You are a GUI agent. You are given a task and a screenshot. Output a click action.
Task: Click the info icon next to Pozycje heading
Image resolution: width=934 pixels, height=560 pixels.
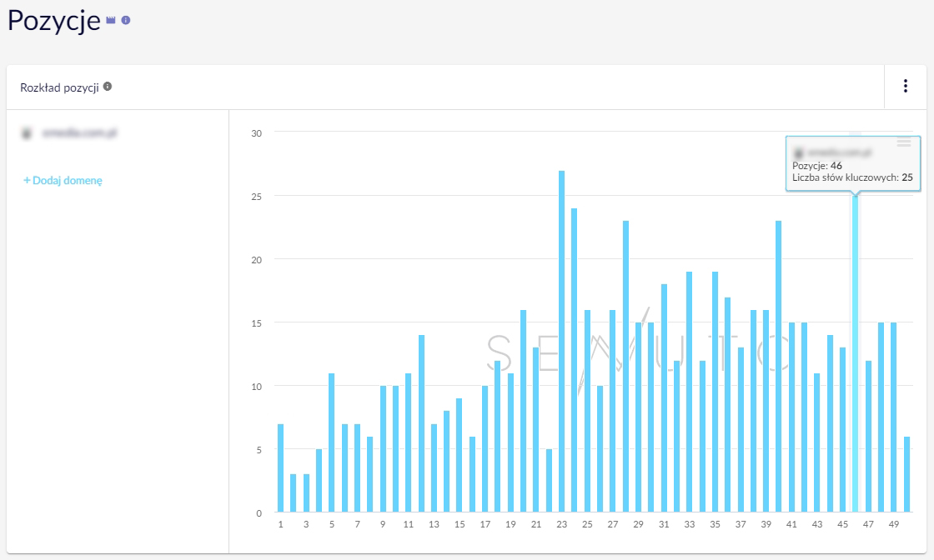(126, 20)
